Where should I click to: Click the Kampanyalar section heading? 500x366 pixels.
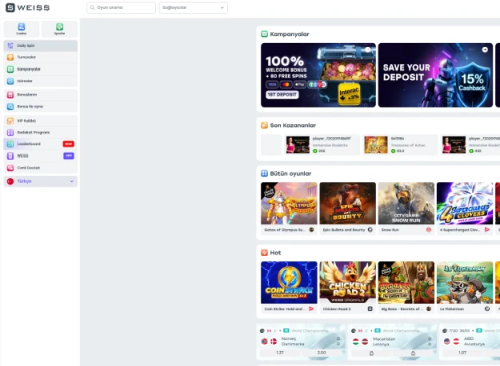click(289, 34)
